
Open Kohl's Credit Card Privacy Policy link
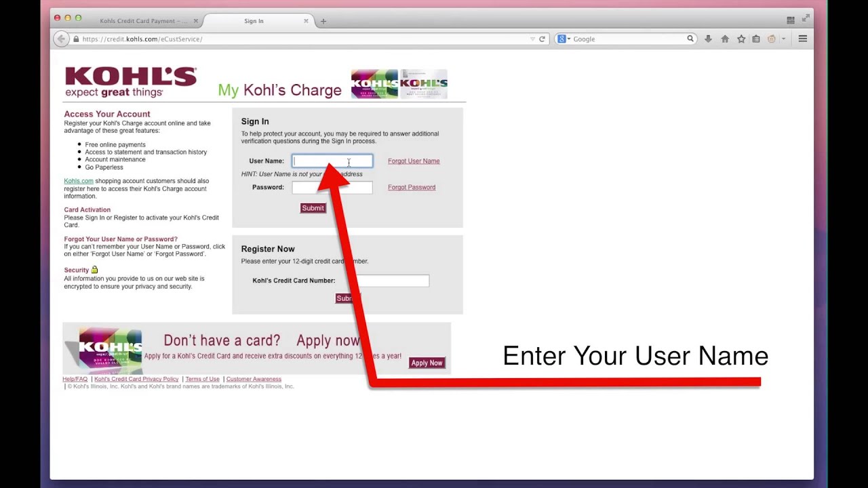[x=136, y=380]
